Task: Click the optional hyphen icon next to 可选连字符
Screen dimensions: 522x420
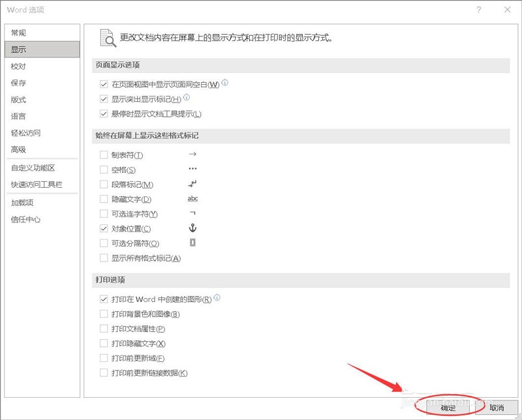Action: tap(193, 214)
